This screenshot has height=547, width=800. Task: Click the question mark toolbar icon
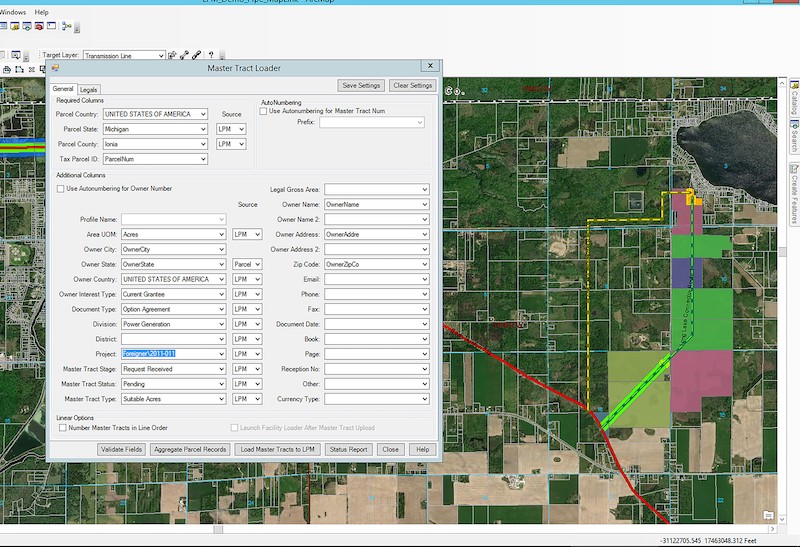click(211, 55)
